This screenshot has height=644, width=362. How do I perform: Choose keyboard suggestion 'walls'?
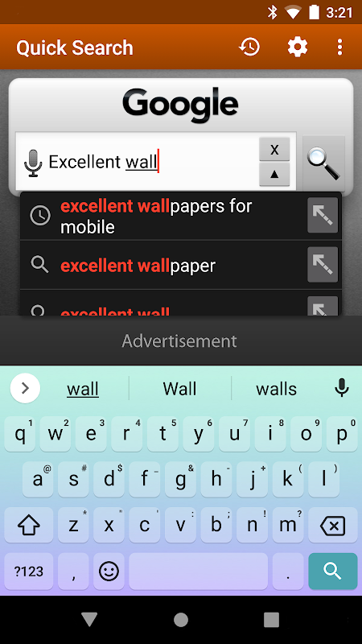276,389
